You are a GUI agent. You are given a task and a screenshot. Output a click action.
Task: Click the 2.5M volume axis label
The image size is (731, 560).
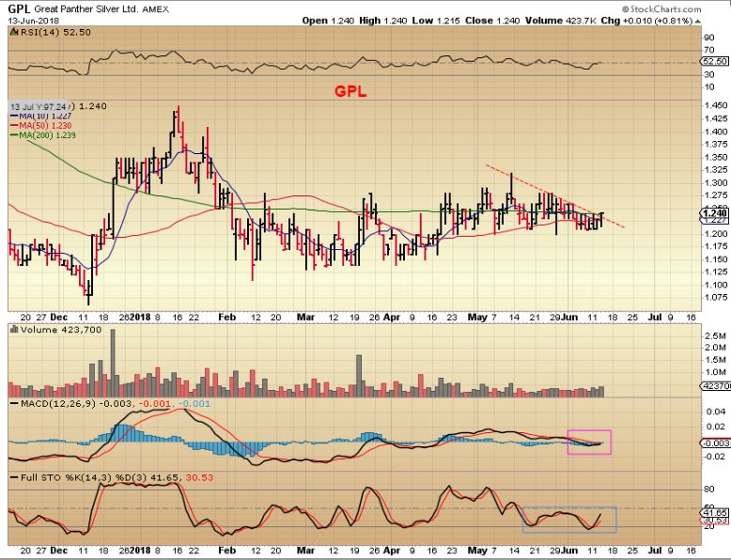coord(715,335)
